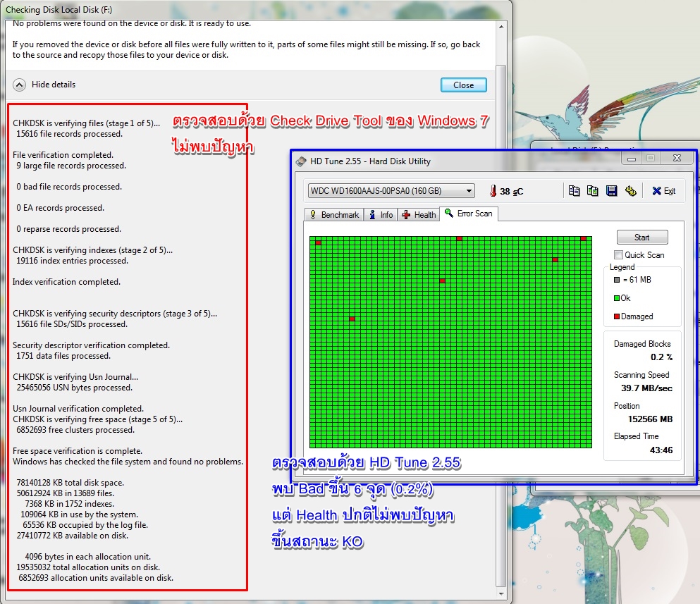Copy screenshot to clipboard icon in HD Tune
The height and width of the screenshot is (604, 700).
tap(592, 191)
